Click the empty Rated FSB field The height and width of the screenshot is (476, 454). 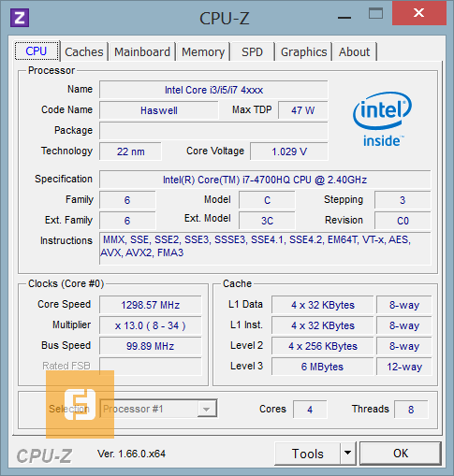point(151,367)
